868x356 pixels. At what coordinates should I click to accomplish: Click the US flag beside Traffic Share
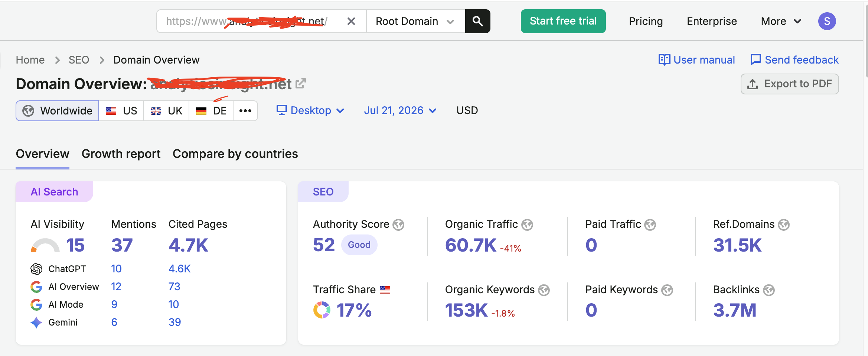pyautogui.click(x=385, y=290)
